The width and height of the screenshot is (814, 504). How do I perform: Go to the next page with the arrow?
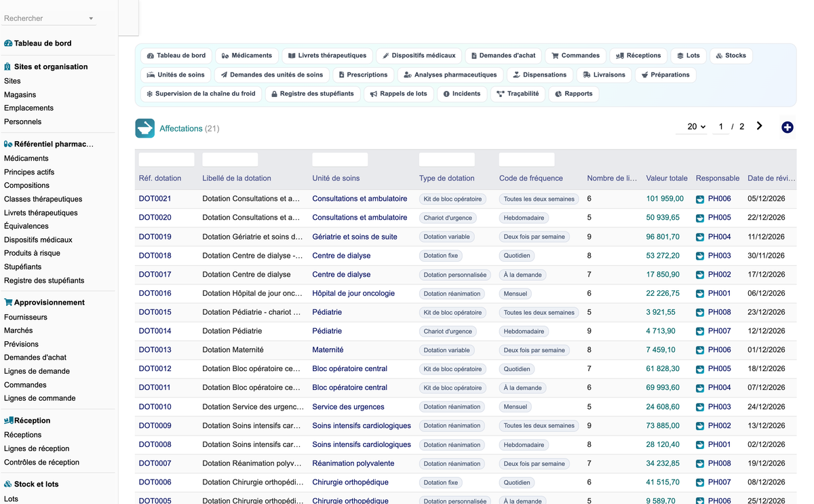[759, 126]
